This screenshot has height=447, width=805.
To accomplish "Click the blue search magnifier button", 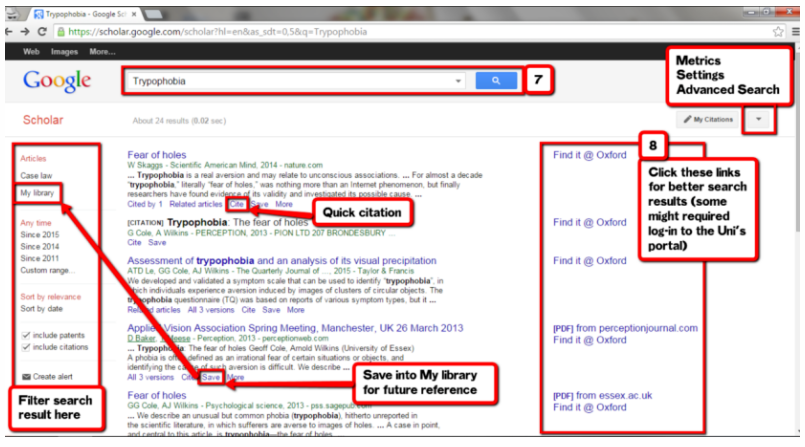I will click(x=496, y=81).
